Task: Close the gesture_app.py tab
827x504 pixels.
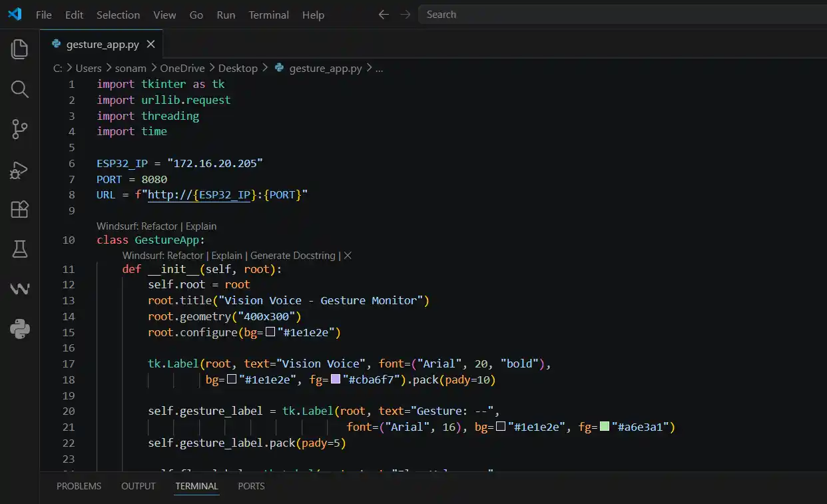Action: pyautogui.click(x=151, y=44)
